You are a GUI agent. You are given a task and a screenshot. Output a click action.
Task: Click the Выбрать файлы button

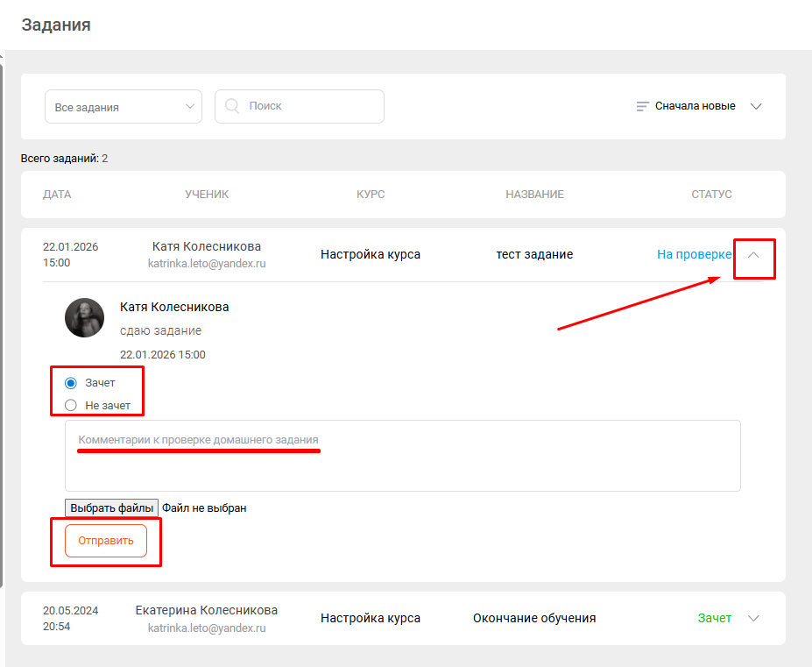pyautogui.click(x=111, y=508)
